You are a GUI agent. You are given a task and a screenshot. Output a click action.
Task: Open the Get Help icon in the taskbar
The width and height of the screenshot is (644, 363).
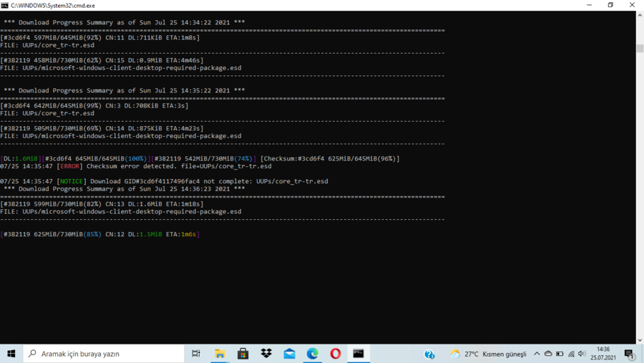[x=429, y=354]
